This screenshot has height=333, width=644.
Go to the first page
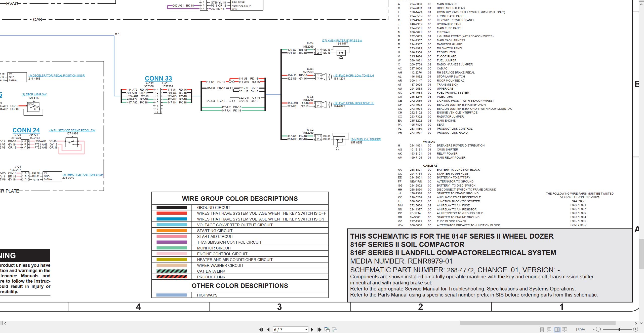[x=261, y=329]
